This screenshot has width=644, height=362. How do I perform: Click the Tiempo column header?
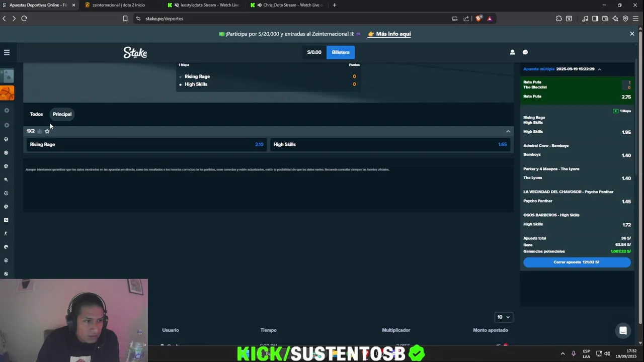coord(268,330)
